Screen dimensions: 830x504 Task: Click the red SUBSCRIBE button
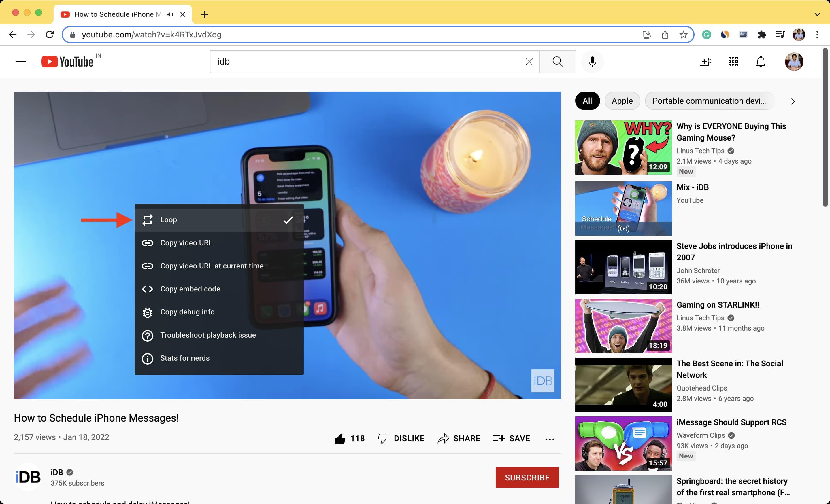click(x=527, y=478)
